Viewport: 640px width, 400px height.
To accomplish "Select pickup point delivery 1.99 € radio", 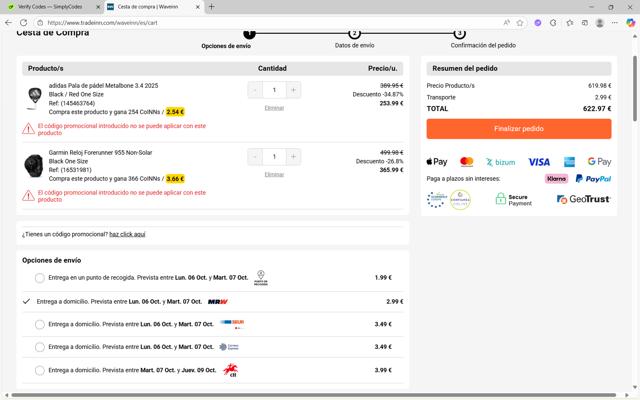I will pos(40,278).
